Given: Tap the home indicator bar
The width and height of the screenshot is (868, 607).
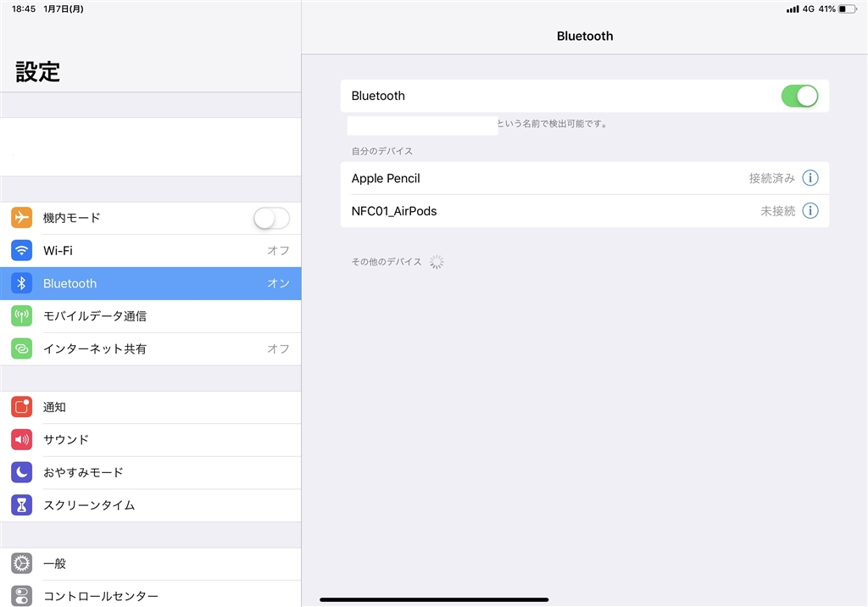Looking at the screenshot, I should tap(434, 599).
